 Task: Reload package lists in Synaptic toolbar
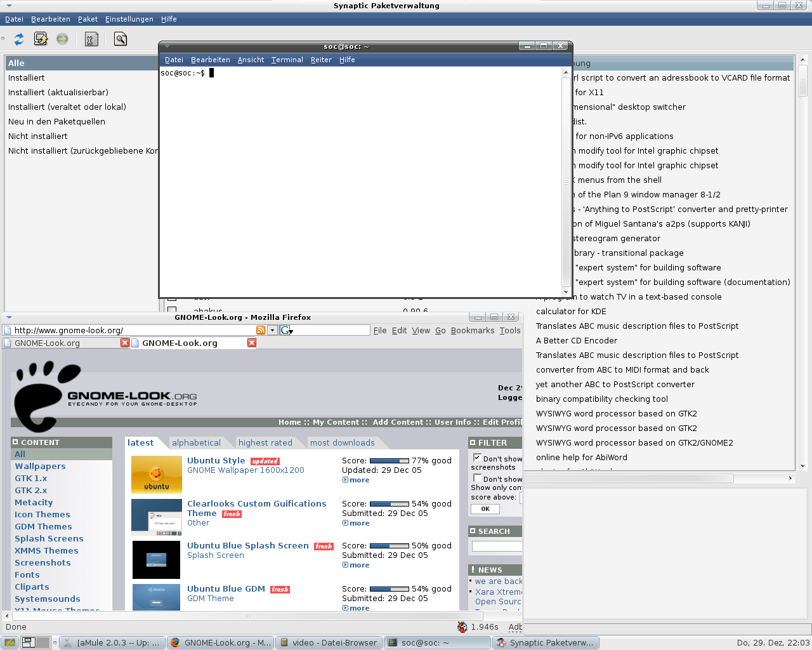pos(19,39)
